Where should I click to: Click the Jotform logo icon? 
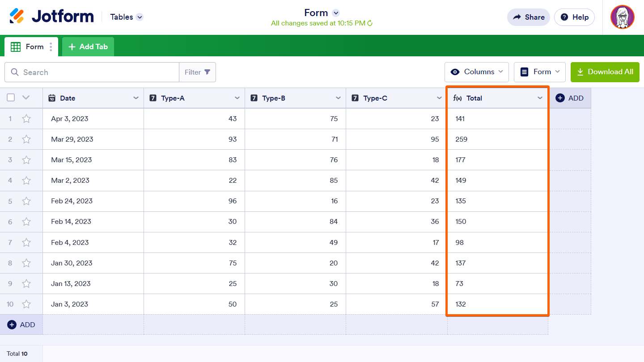[x=17, y=16]
